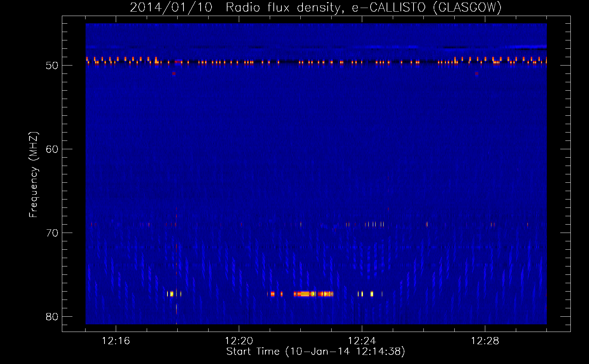
Task: Select the 12:16 time tick label
Action: pos(116,341)
